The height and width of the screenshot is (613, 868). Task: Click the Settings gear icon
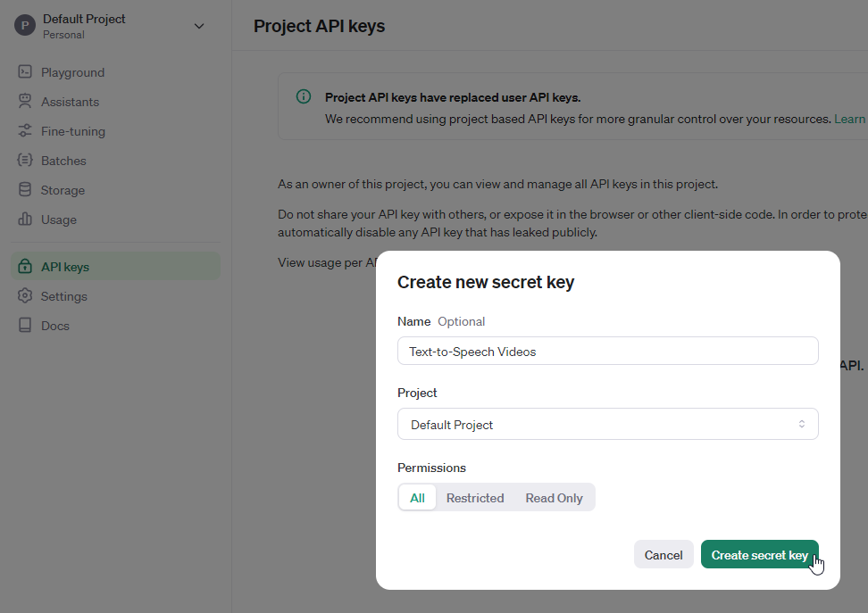pos(25,296)
